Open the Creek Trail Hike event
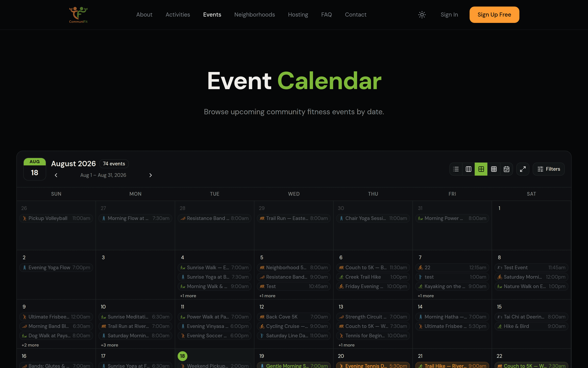The height and width of the screenshot is (368, 588). tap(373, 277)
